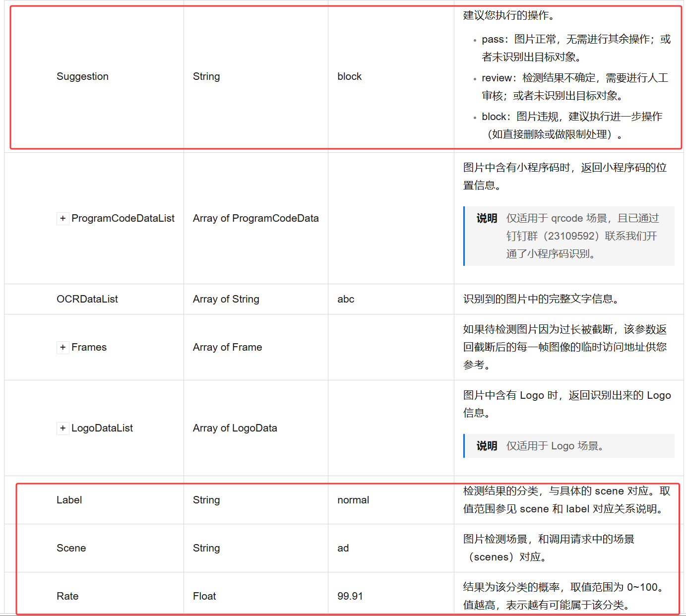Click the LogoDataList parameter name
The height and width of the screenshot is (616, 686).
point(102,428)
